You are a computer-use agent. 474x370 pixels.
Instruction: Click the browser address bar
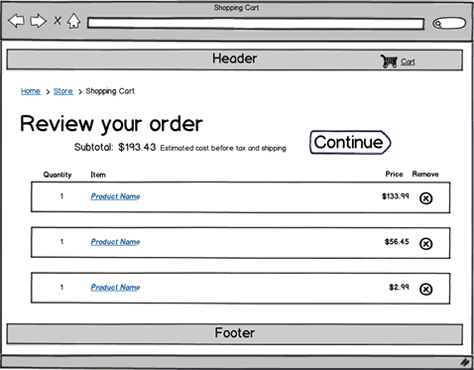coord(256,24)
